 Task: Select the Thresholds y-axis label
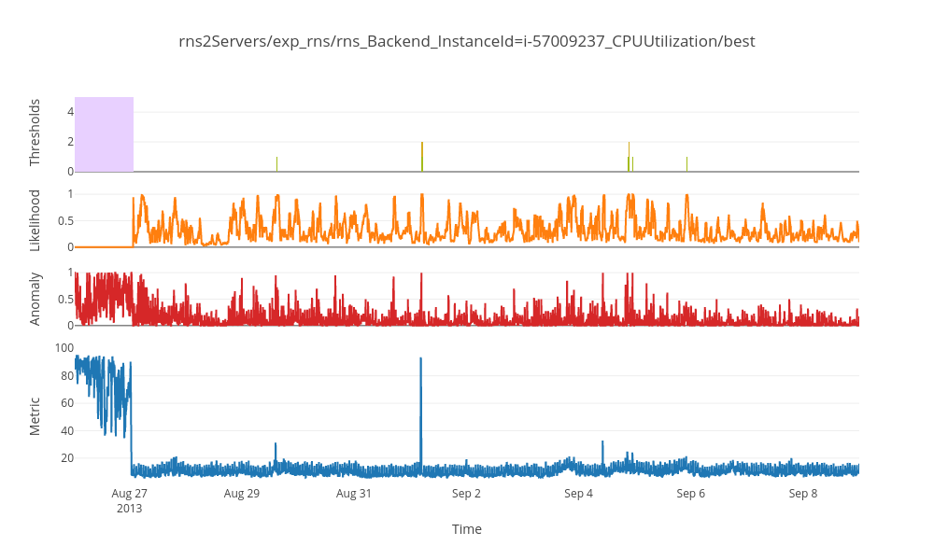tap(35, 133)
